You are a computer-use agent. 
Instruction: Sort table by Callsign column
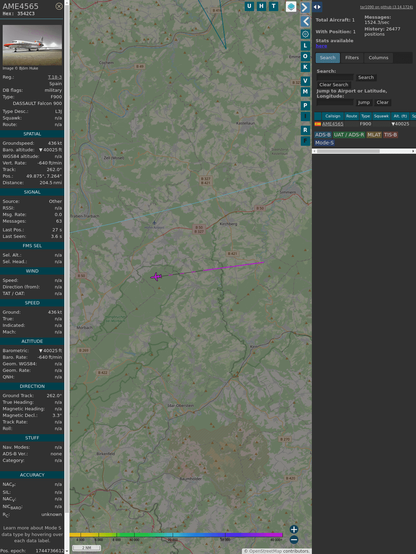click(x=333, y=116)
